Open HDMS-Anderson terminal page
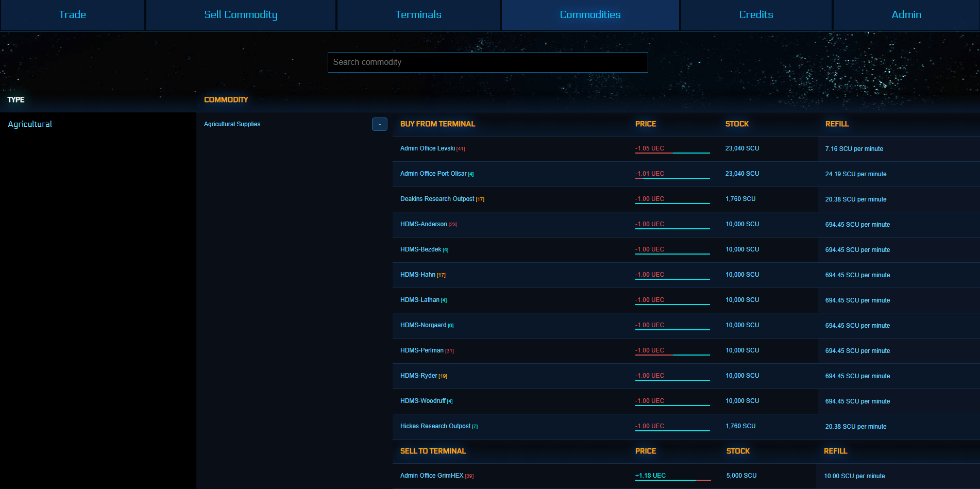Viewport: 980px width, 489px height. [424, 224]
